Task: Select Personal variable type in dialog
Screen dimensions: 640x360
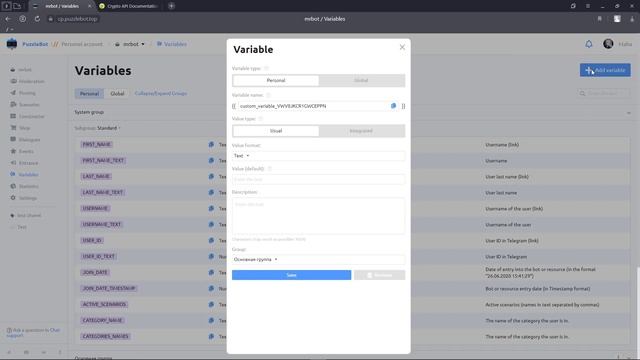Action: coord(276,80)
